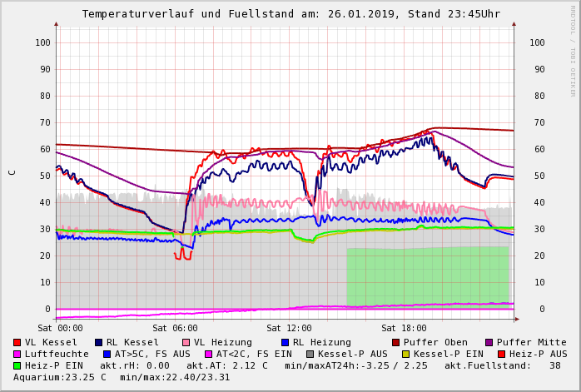This screenshot has height=392, width=581.
Task: Click the green Heiz-P EIN legend swatch
Action: 17,365
